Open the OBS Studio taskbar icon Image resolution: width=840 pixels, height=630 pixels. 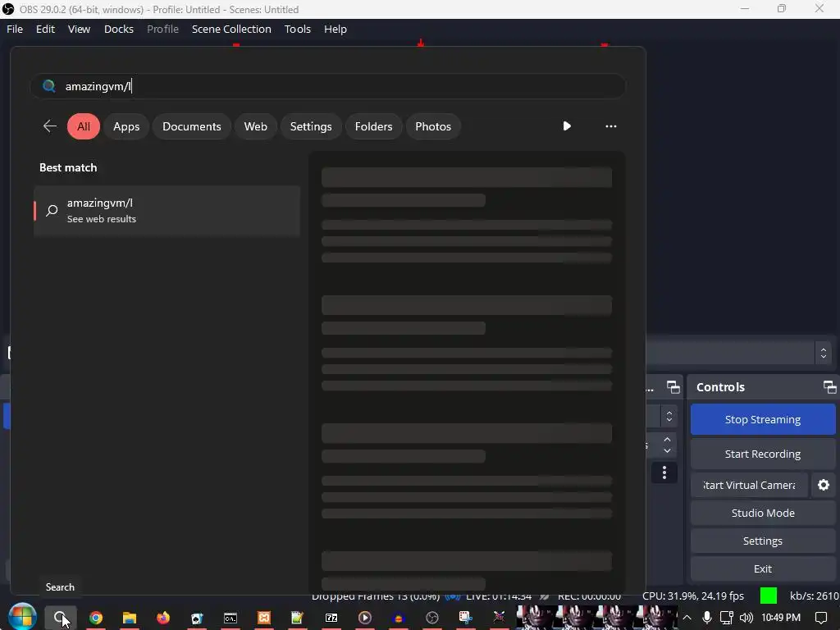(431, 618)
